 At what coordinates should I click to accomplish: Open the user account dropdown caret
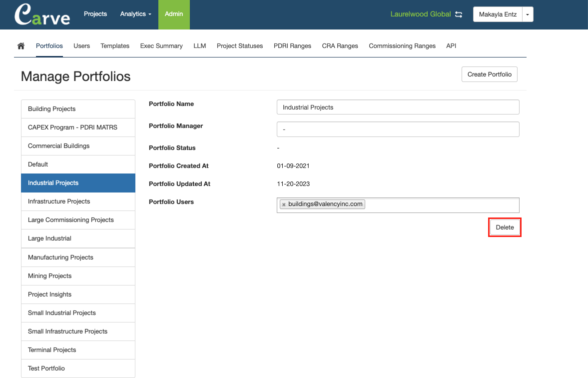pyautogui.click(x=528, y=14)
